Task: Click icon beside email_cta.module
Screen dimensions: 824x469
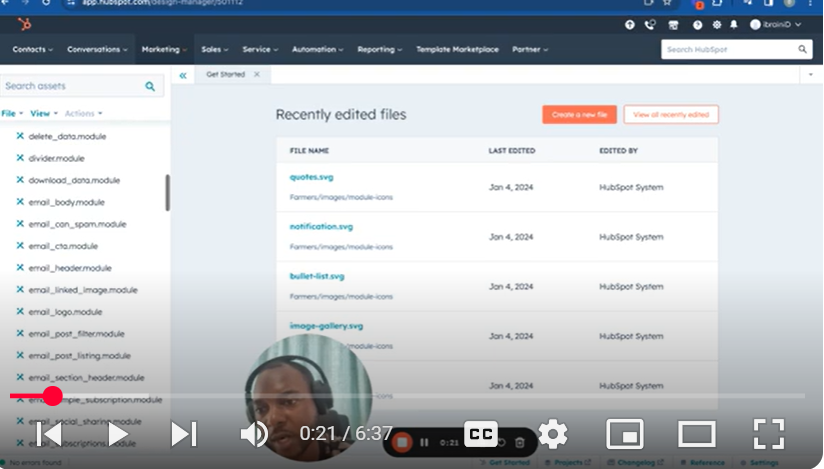Action: pos(20,246)
